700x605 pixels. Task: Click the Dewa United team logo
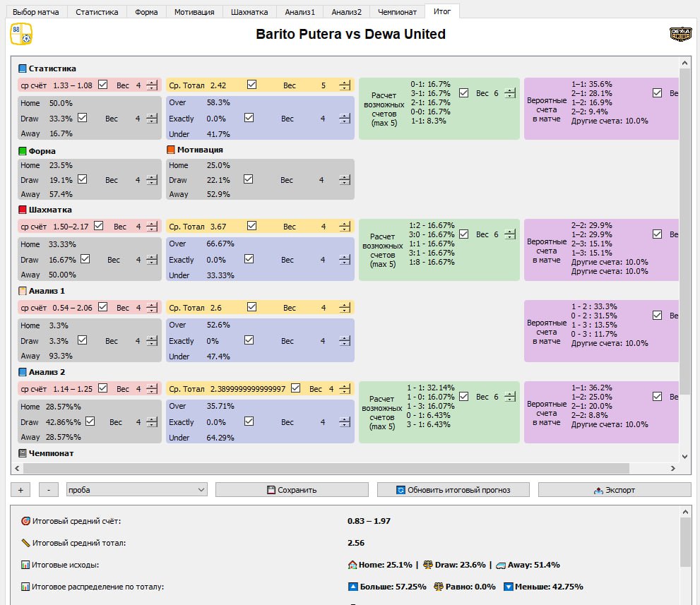(x=680, y=34)
